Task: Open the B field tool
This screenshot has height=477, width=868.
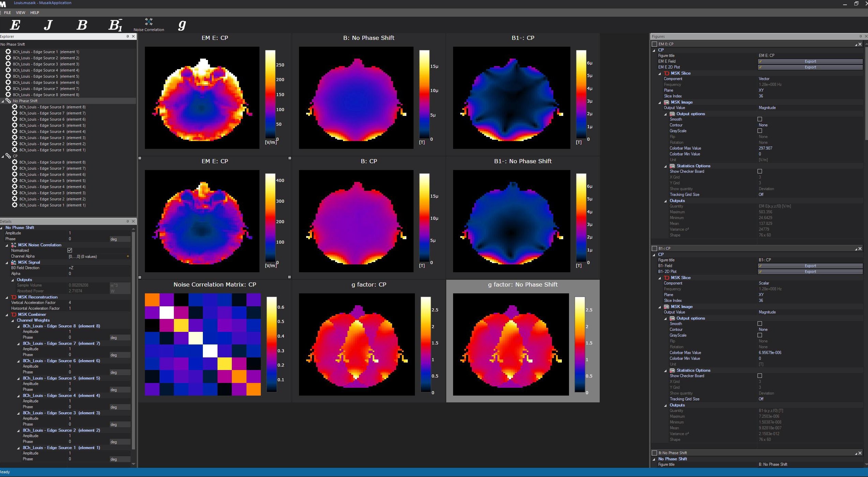Action: pyautogui.click(x=82, y=25)
